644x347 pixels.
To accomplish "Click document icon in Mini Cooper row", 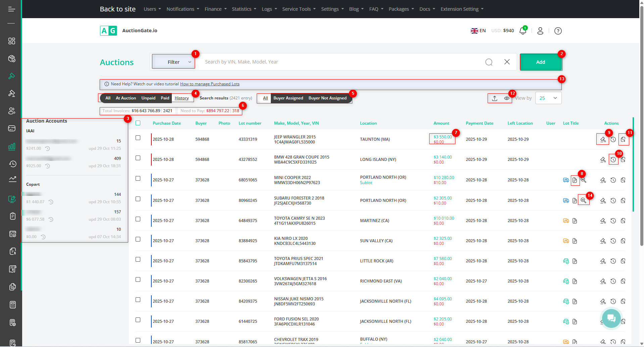I will pyautogui.click(x=575, y=180).
